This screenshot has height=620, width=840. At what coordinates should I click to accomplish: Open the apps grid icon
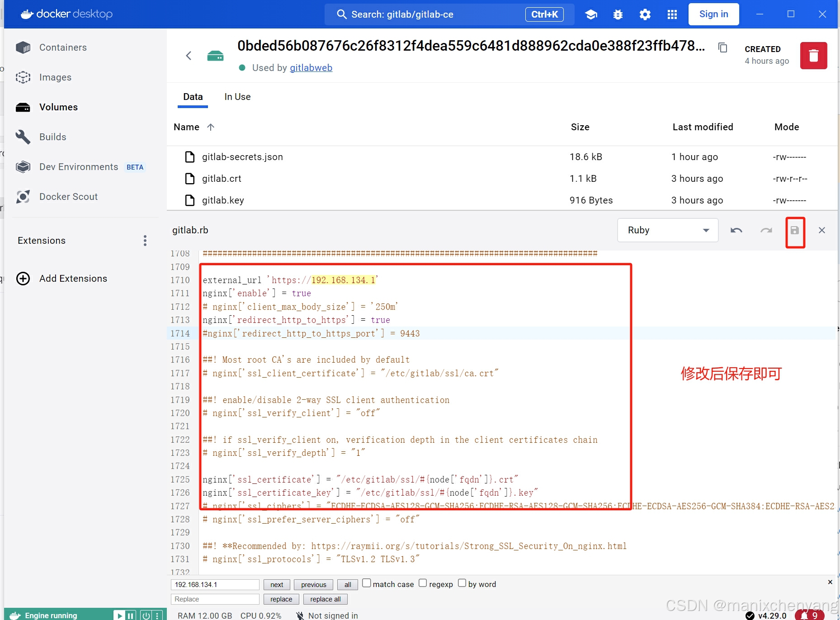coord(672,14)
